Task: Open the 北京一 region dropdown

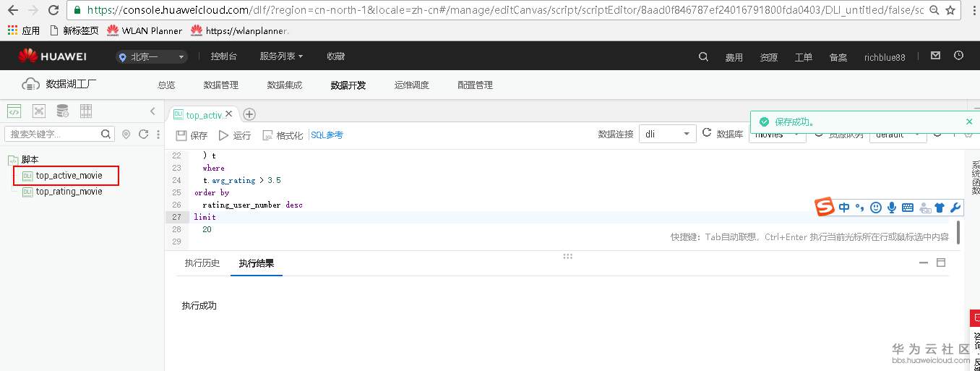Action: (x=152, y=56)
